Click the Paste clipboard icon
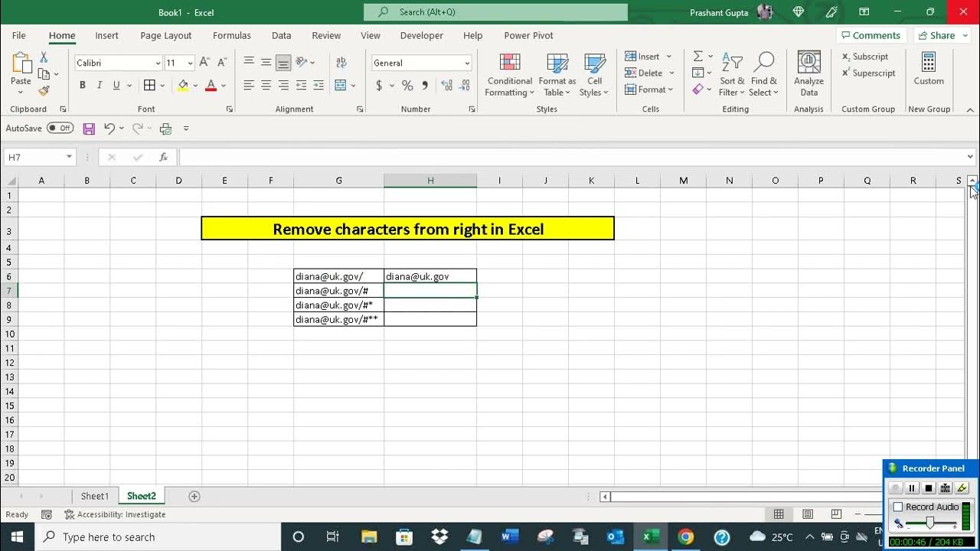 21,64
